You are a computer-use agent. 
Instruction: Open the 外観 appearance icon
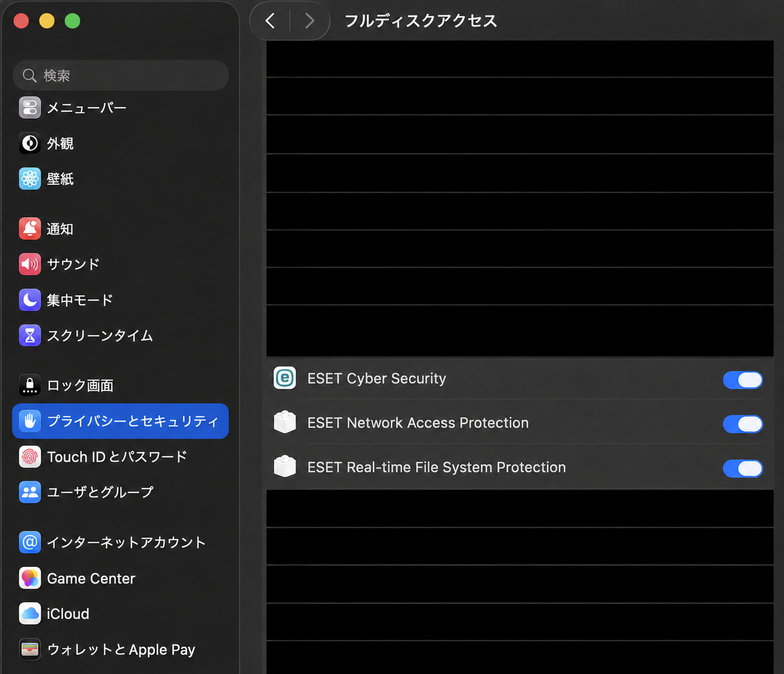tap(30, 143)
